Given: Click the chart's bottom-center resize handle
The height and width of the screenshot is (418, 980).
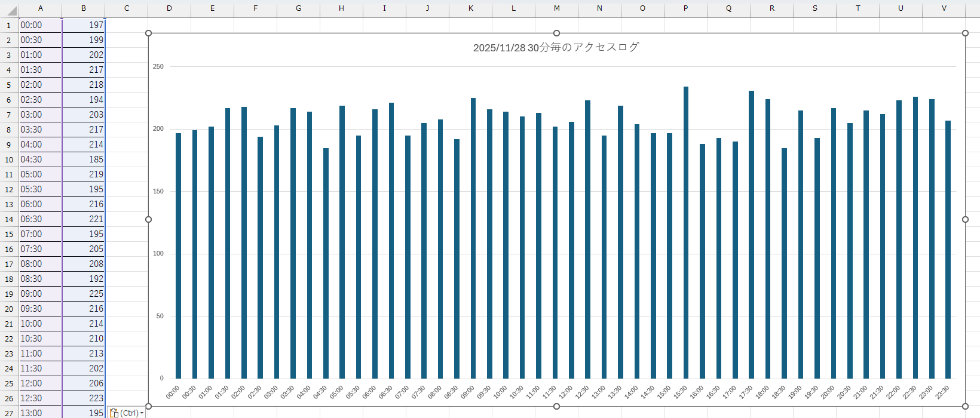Looking at the screenshot, I should [556, 406].
